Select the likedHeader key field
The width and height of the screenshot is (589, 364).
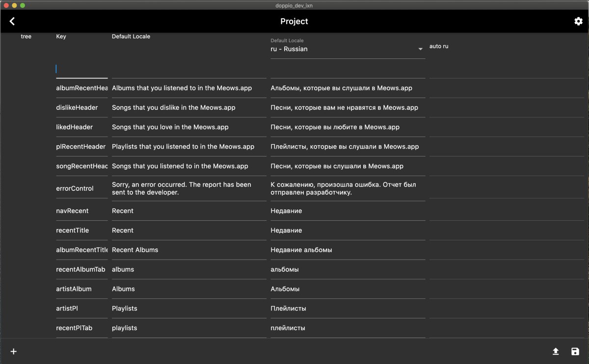click(82, 128)
